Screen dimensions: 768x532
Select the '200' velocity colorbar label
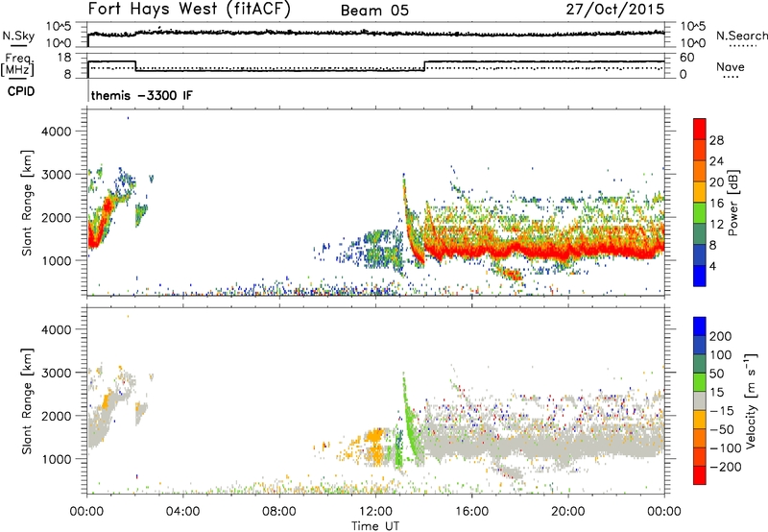point(721,336)
